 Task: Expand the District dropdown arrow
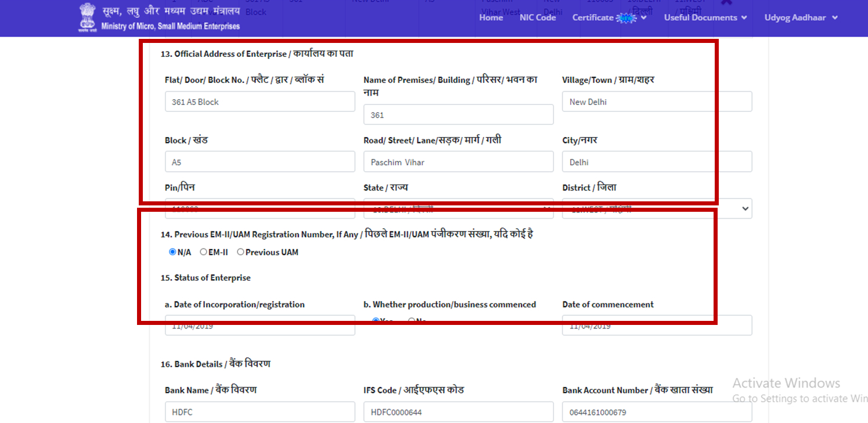coord(745,209)
